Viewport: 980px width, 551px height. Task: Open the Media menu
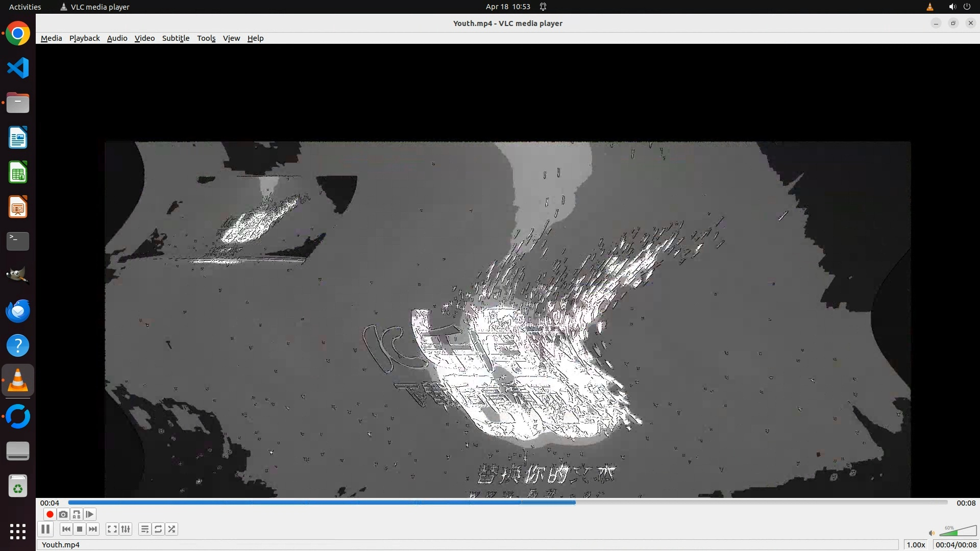tap(51, 38)
